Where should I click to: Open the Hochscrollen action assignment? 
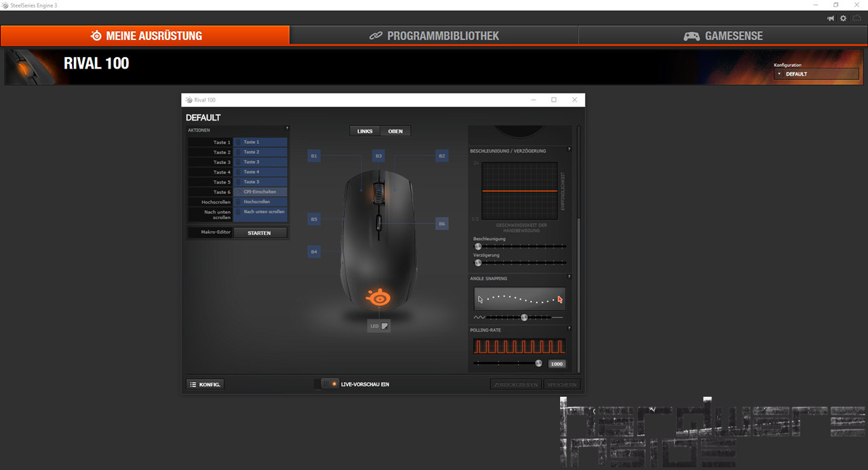(260, 202)
